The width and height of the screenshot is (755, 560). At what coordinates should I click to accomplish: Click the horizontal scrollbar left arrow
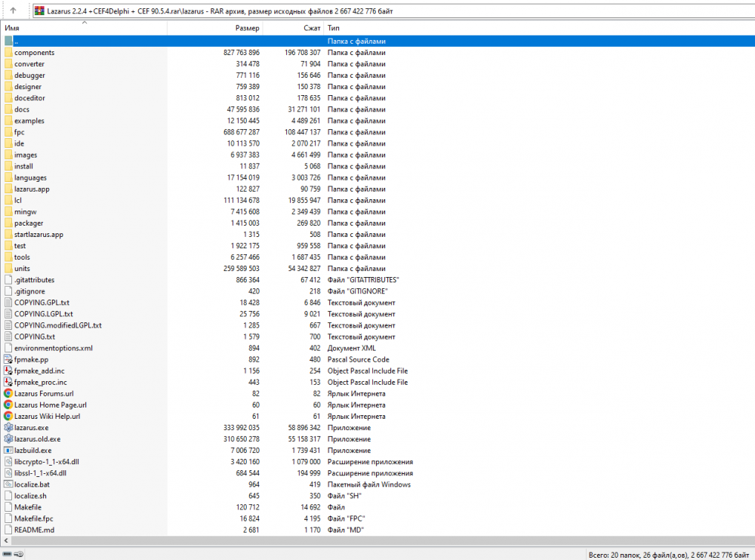pyautogui.click(x=6, y=540)
